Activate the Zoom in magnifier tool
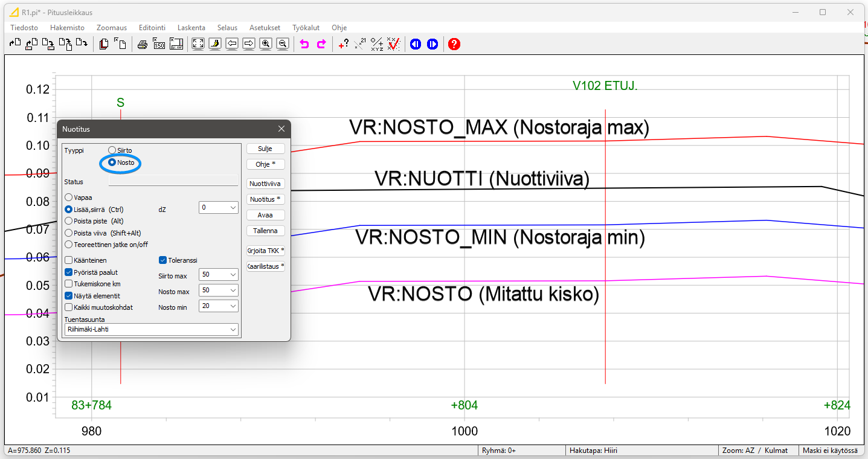The height and width of the screenshot is (459, 868). (266, 43)
